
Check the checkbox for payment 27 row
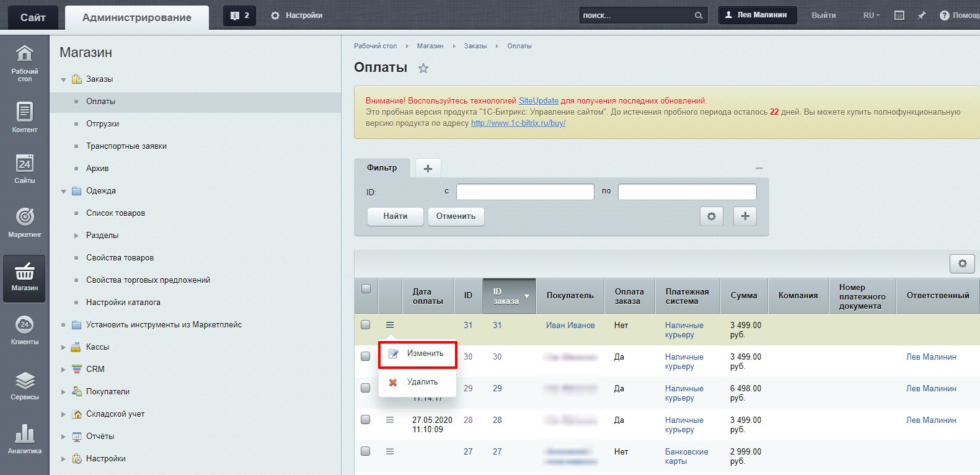point(366,451)
